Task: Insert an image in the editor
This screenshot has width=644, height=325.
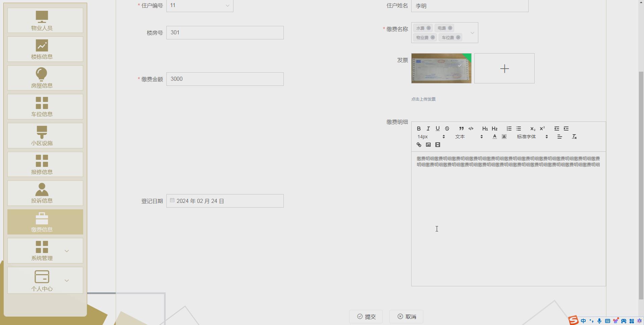Action: tap(428, 145)
